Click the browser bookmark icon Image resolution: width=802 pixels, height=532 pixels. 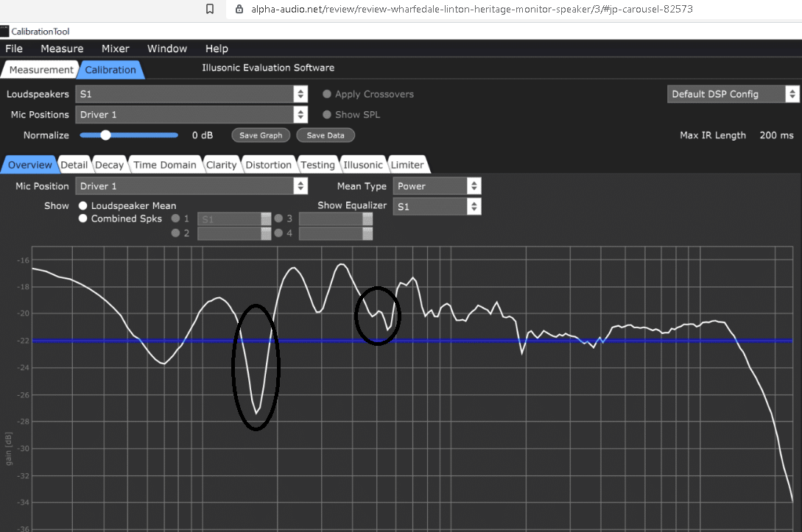click(x=210, y=10)
